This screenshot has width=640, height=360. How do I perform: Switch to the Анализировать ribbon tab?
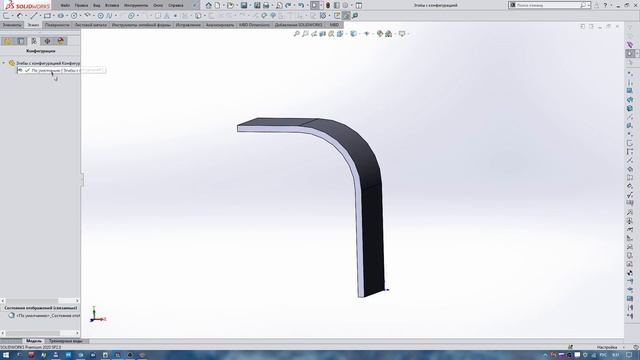pos(220,25)
